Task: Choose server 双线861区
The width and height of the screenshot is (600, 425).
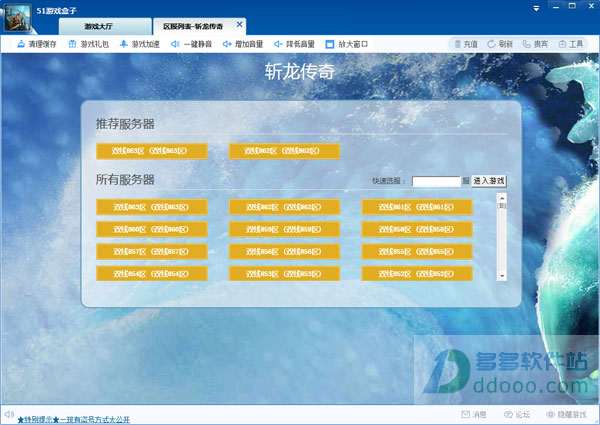Action: coord(417,207)
